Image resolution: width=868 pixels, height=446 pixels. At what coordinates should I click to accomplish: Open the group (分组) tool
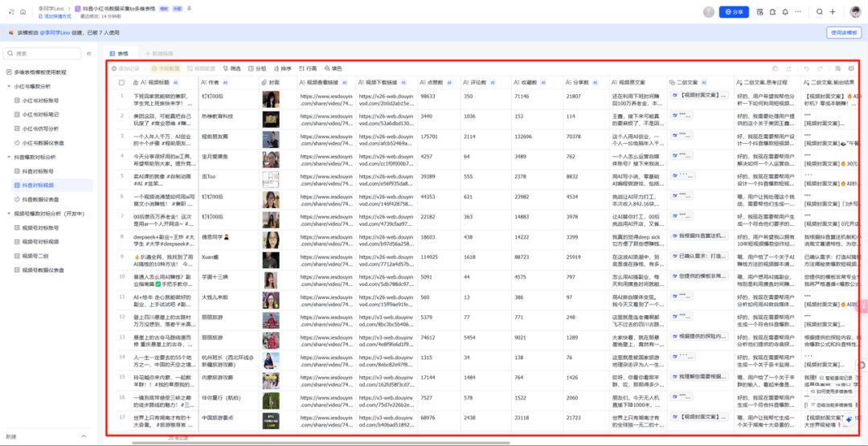257,68
